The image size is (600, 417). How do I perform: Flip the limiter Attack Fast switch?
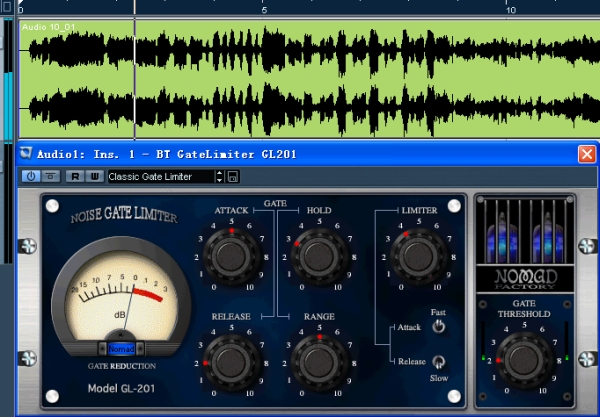click(x=439, y=326)
